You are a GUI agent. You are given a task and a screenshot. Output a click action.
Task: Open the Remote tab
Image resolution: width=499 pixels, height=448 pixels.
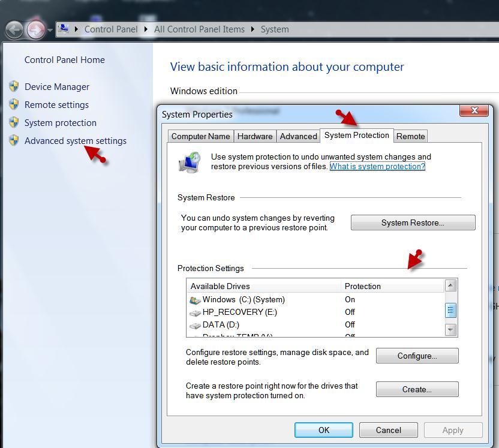[x=410, y=136]
